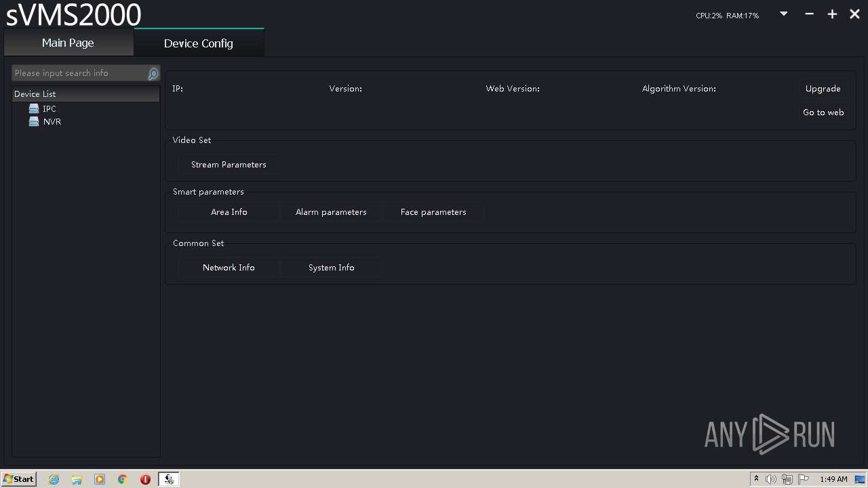Select the IPC tree row
868x488 pixels.
(85, 108)
